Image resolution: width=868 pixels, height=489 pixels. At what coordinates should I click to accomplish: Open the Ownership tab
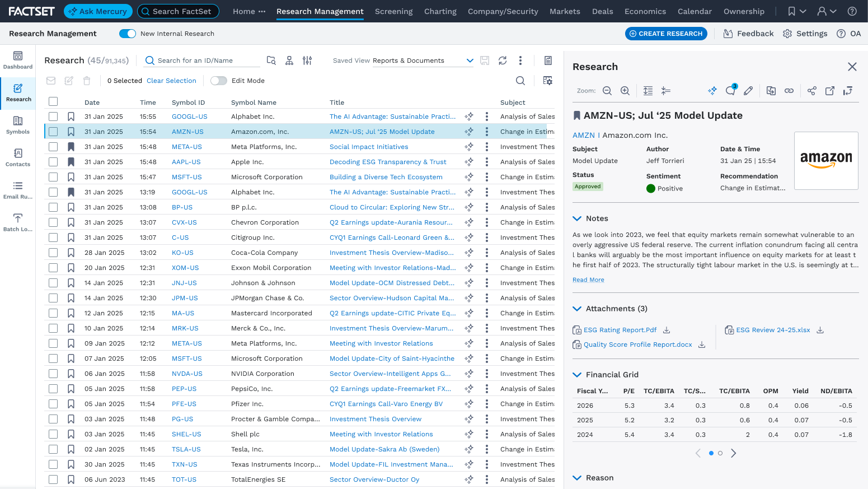point(744,11)
